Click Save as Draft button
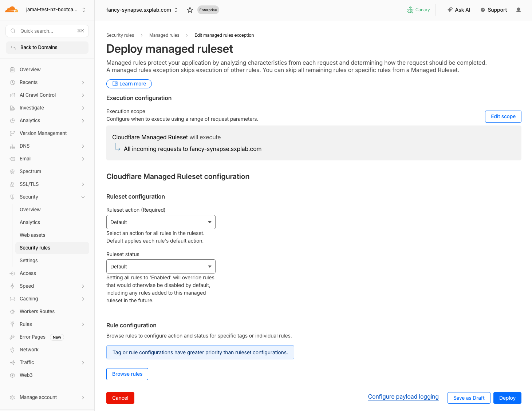This screenshot has width=532, height=411. [469, 398]
